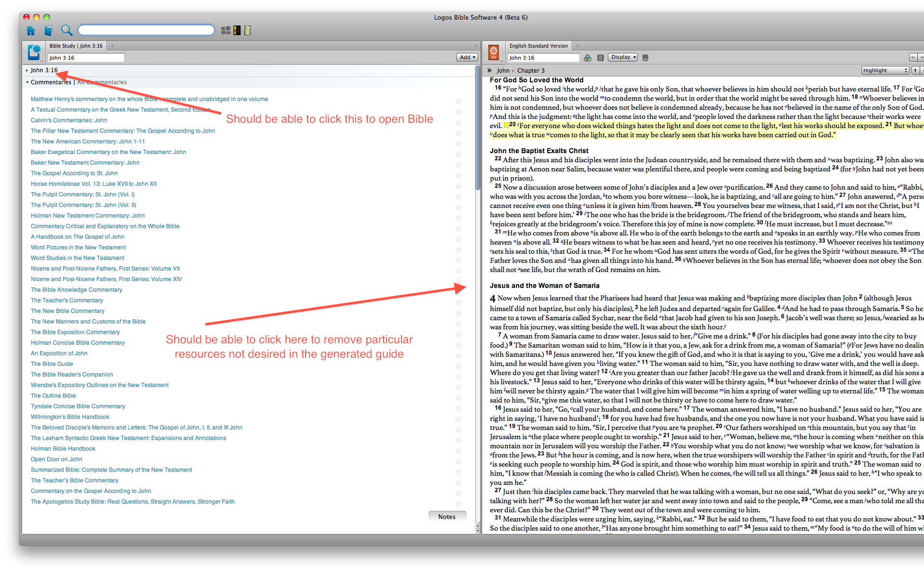This screenshot has height=572, width=924.
Task: Toggle columns view icon in ESV panel
Action: 601,58
